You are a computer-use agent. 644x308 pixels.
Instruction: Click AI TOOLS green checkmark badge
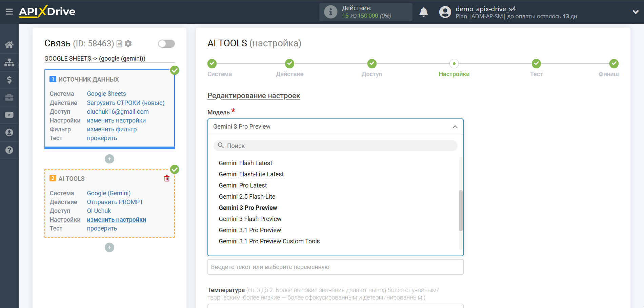(175, 169)
